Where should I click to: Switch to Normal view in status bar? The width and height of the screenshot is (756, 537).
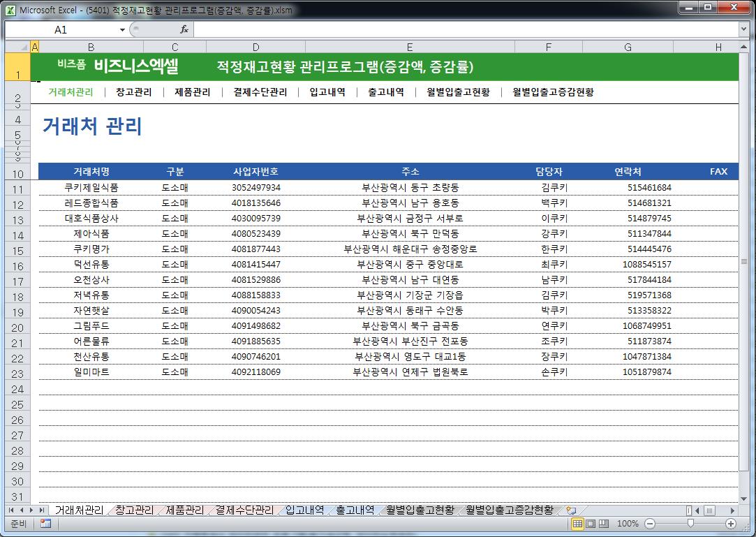[577, 524]
